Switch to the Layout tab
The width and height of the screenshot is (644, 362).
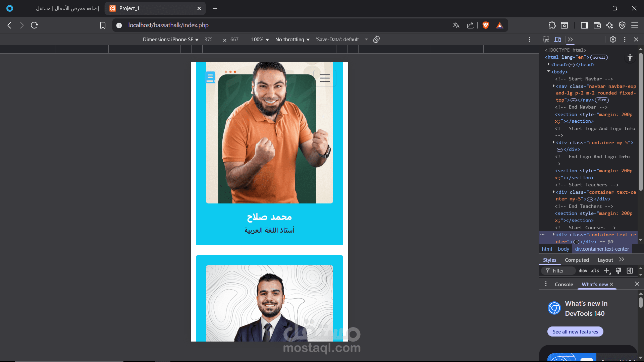tap(605, 260)
